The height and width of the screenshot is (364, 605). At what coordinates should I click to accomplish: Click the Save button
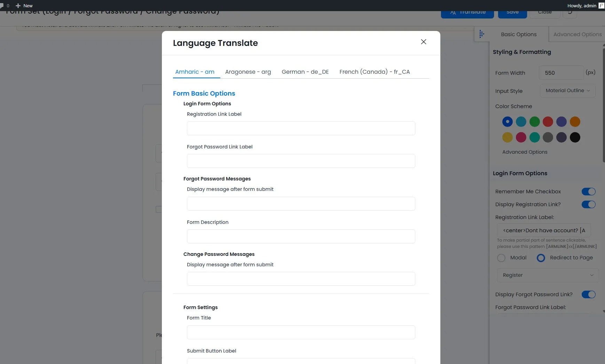pyautogui.click(x=512, y=12)
